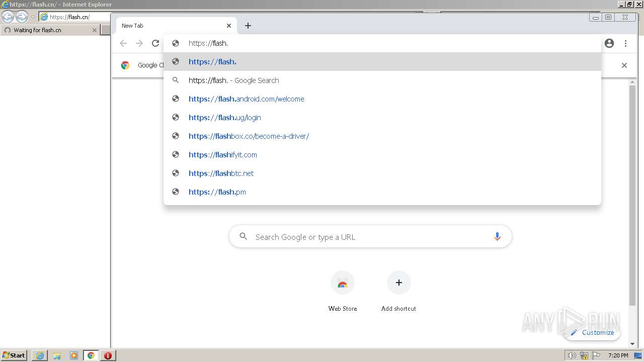This screenshot has width=644, height=362.
Task: Select flash.android.com/welcome suggestion
Action: click(x=382, y=99)
